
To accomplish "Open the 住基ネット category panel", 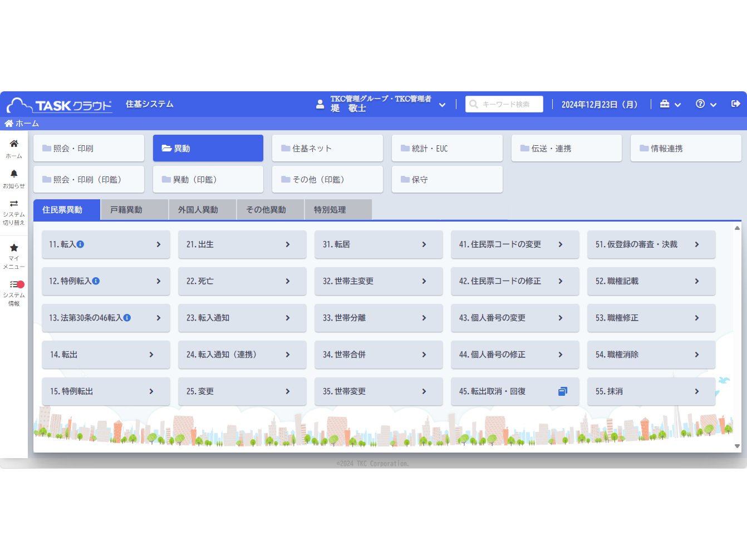I will coord(327,148).
